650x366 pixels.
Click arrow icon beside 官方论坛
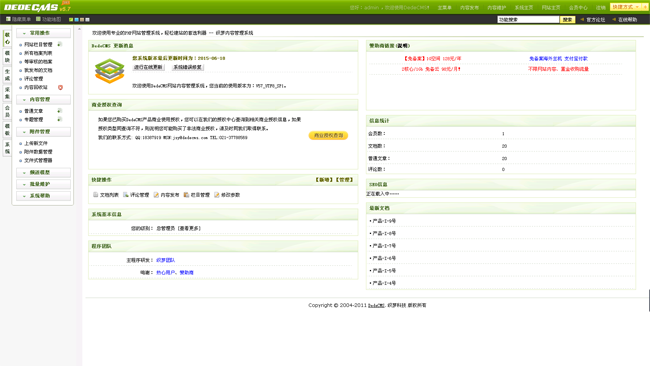582,19
